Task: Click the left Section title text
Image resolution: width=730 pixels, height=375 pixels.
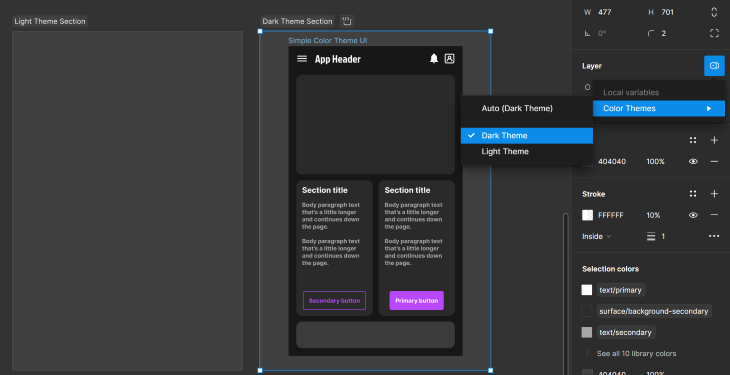Action: (324, 190)
